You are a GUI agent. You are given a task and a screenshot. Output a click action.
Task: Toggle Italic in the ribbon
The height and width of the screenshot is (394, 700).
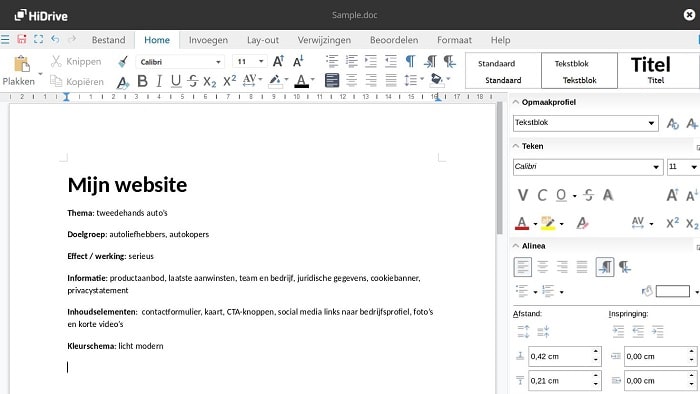(x=159, y=81)
